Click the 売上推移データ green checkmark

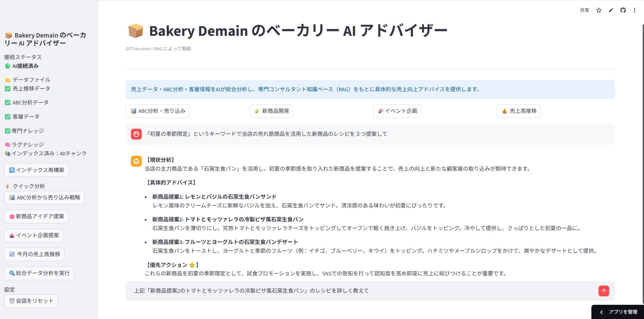coord(8,89)
